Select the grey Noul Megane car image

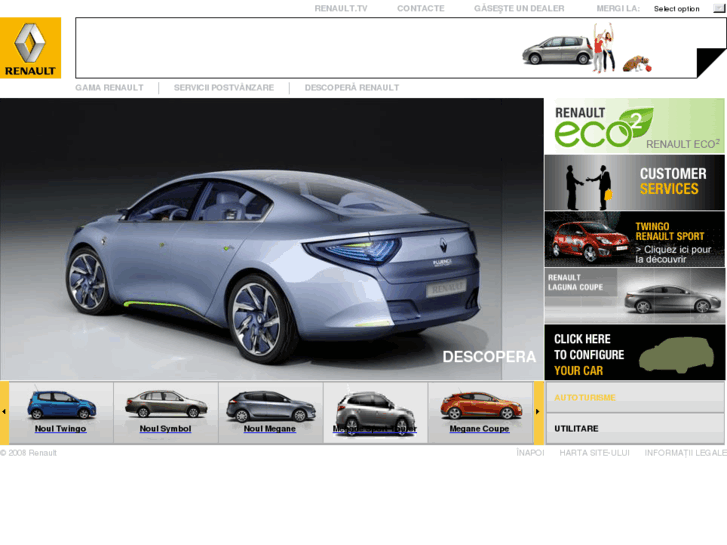271,406
